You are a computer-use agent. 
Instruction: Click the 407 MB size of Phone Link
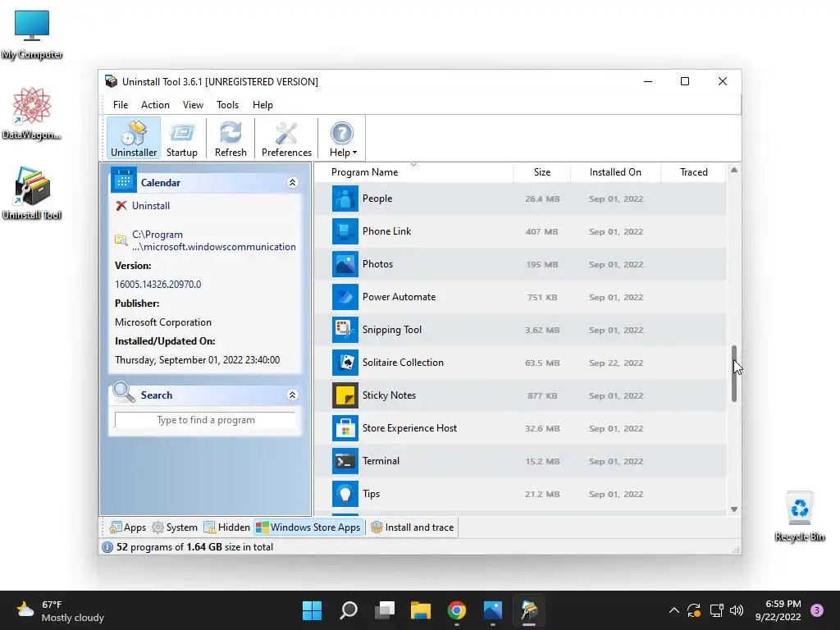(541, 231)
